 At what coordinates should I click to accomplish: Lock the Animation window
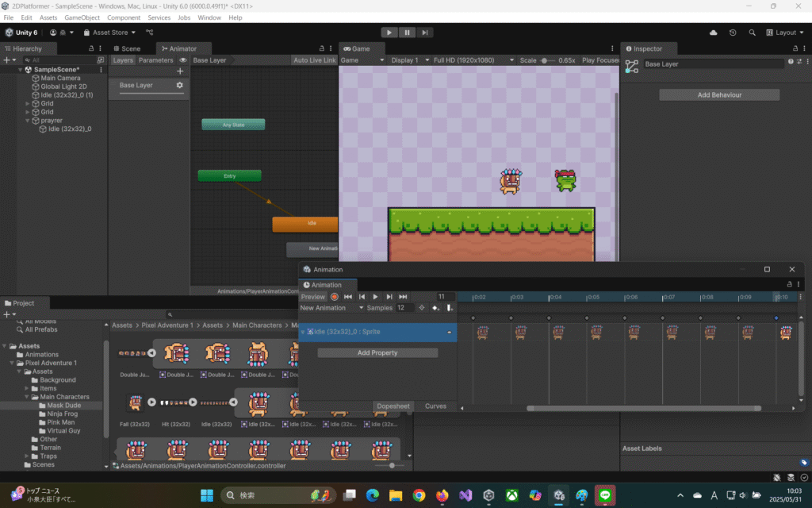click(x=789, y=284)
